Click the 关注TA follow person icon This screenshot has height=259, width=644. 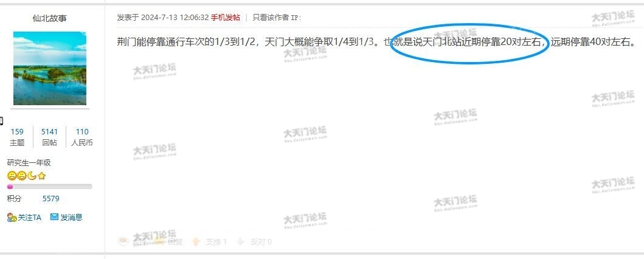(x=12, y=218)
